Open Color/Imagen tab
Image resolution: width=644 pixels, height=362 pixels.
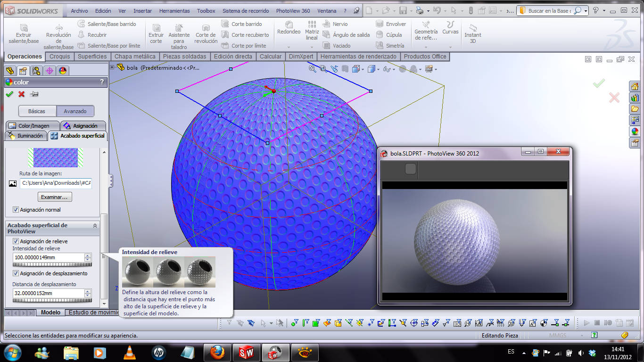[33, 126]
